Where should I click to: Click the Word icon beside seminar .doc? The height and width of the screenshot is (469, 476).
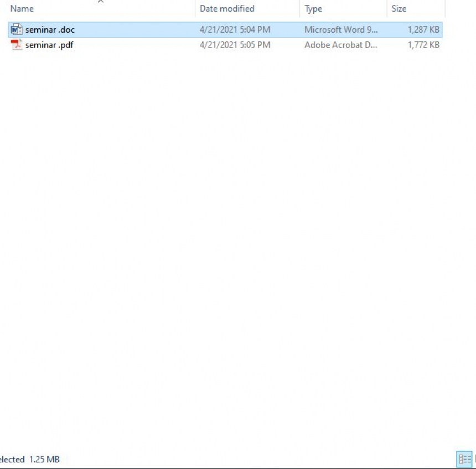point(17,30)
